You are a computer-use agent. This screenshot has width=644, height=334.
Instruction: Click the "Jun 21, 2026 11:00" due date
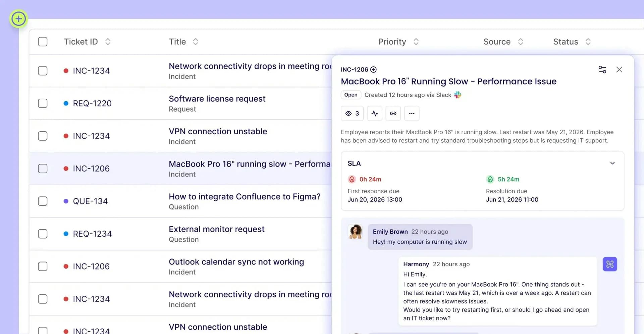click(512, 199)
